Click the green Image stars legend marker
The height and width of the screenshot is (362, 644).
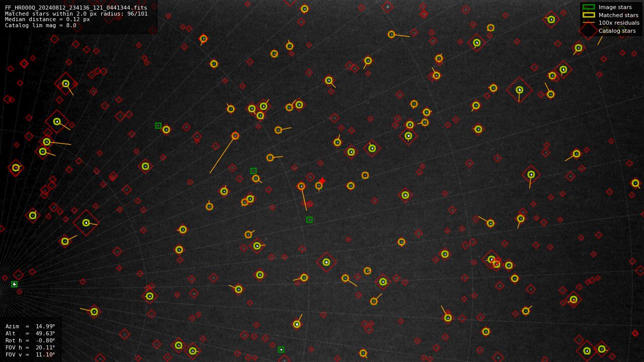[589, 7]
